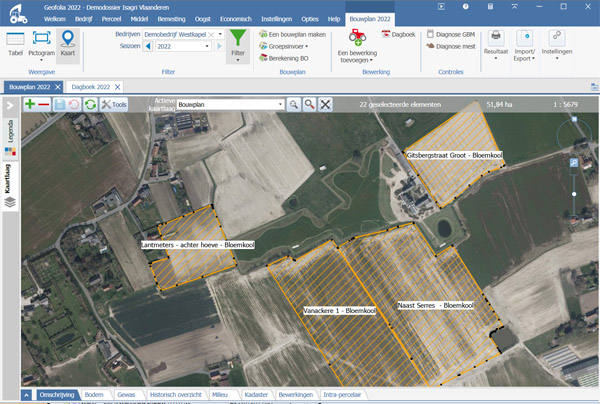This screenshot has width=600, height=404.
Task: Open the Resultaat printer icon
Action: click(496, 36)
